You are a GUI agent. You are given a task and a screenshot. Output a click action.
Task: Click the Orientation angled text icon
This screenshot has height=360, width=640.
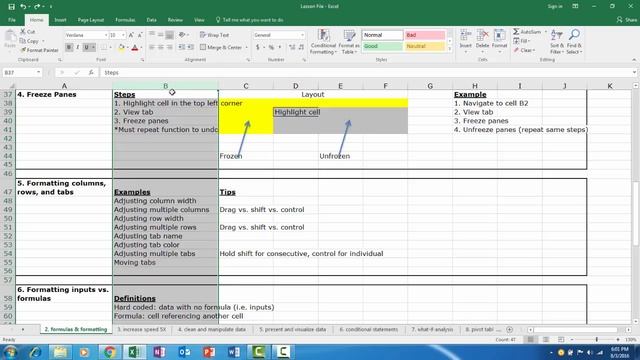pos(182,35)
